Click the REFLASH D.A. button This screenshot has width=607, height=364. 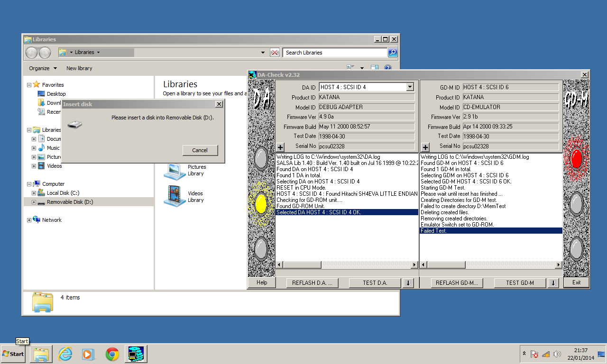pos(312,283)
